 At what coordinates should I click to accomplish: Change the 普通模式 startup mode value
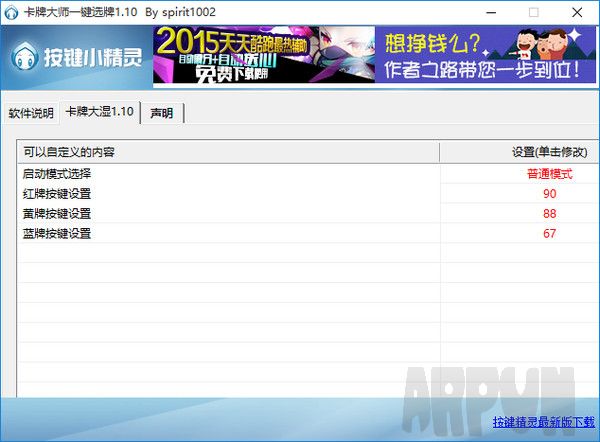pyautogui.click(x=549, y=174)
